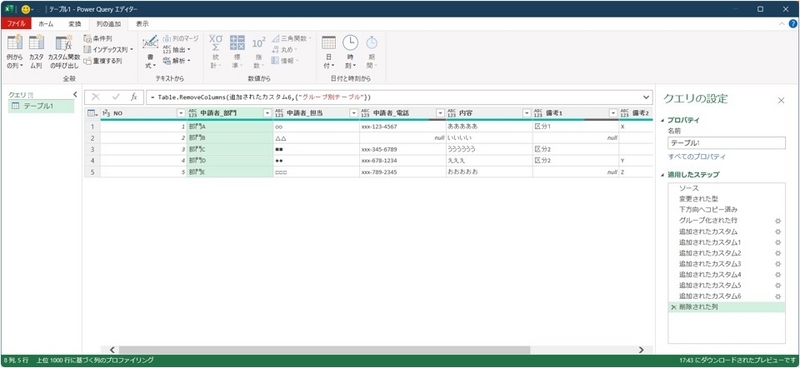Switch to the 変換 tab
The width and height of the screenshot is (800, 368).
pyautogui.click(x=74, y=23)
